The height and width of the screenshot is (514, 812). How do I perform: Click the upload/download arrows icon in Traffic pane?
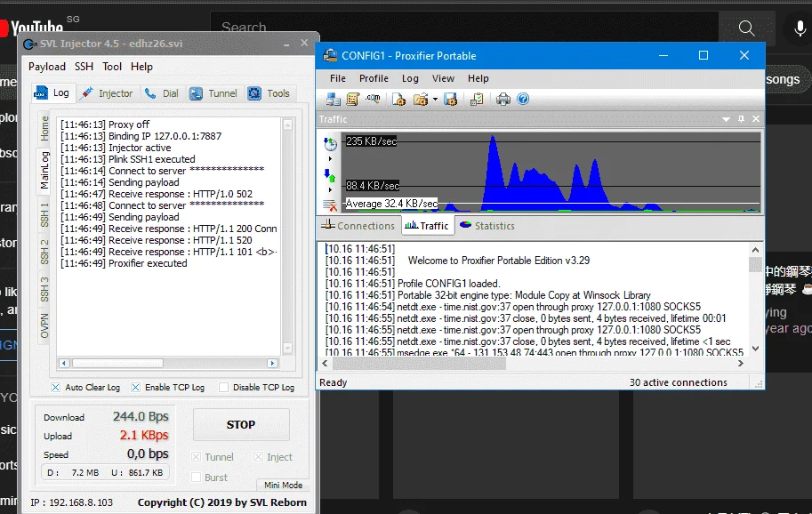(330, 175)
